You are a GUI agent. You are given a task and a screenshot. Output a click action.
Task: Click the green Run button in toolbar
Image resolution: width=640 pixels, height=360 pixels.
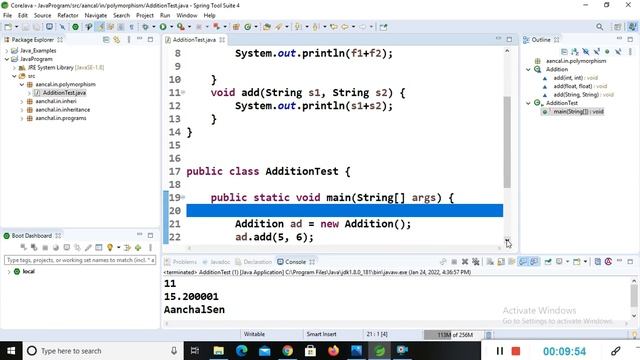point(163,27)
